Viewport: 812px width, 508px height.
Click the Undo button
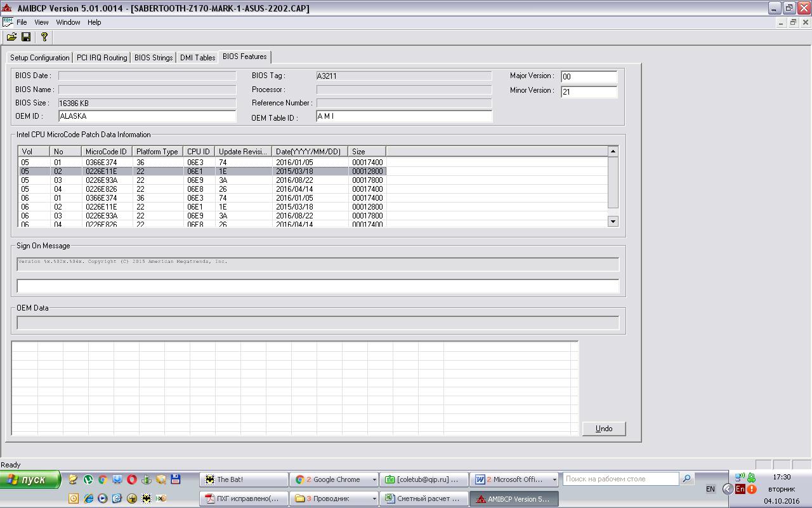[x=604, y=429]
